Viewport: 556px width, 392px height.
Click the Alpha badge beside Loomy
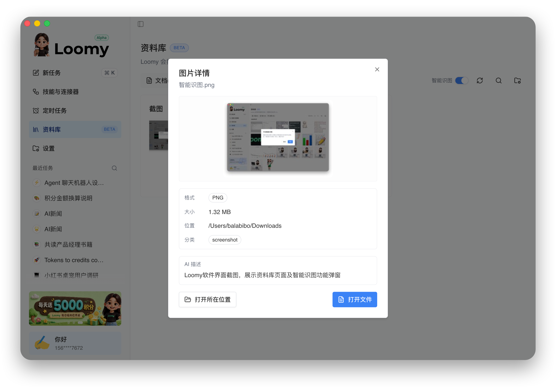point(102,38)
